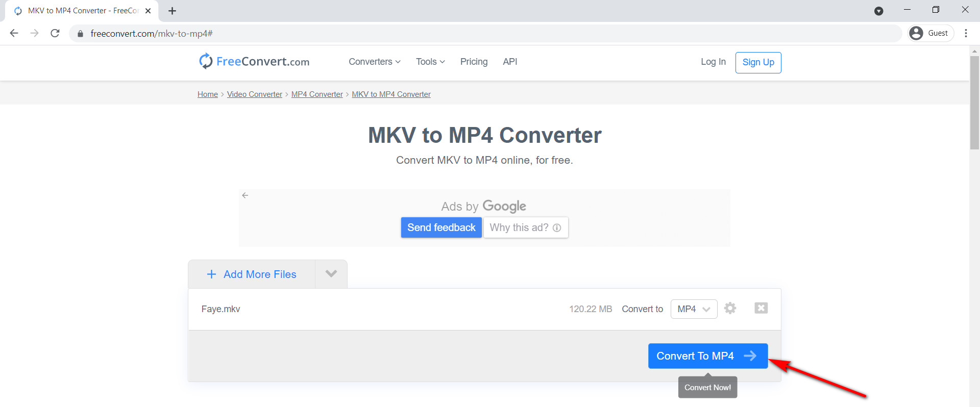Open the Pricing page
This screenshot has width=980, height=407.
[474, 62]
